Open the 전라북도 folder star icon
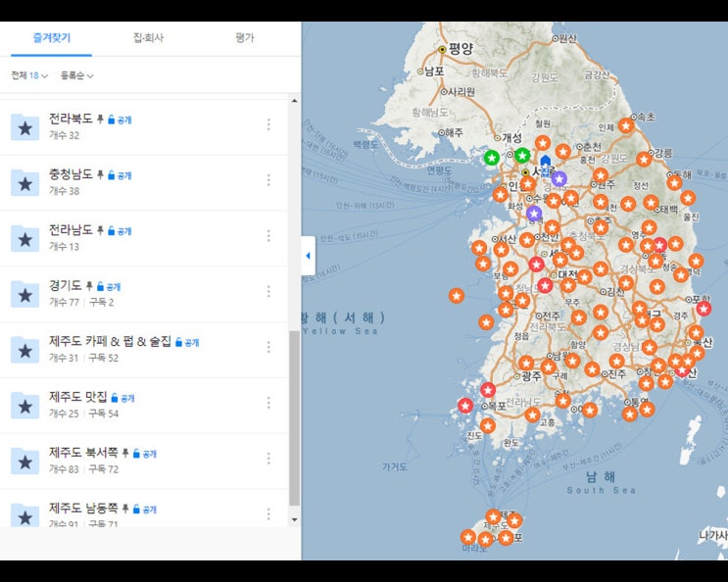 point(25,126)
